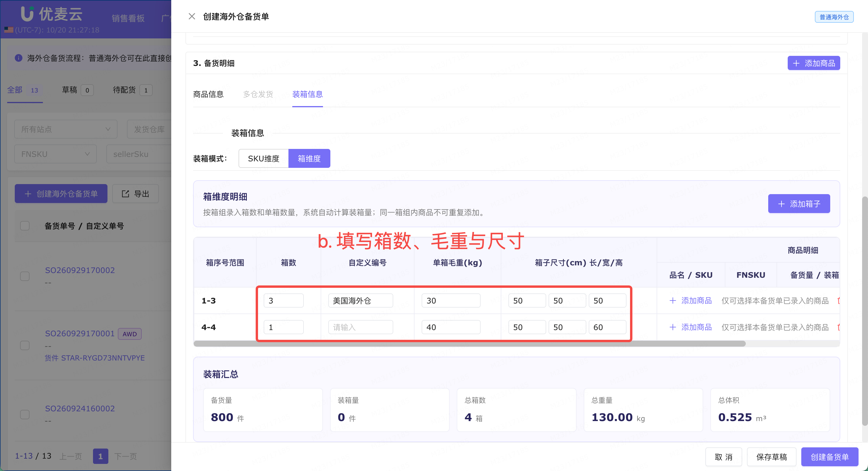Click the sellerSku search input

coord(139,154)
